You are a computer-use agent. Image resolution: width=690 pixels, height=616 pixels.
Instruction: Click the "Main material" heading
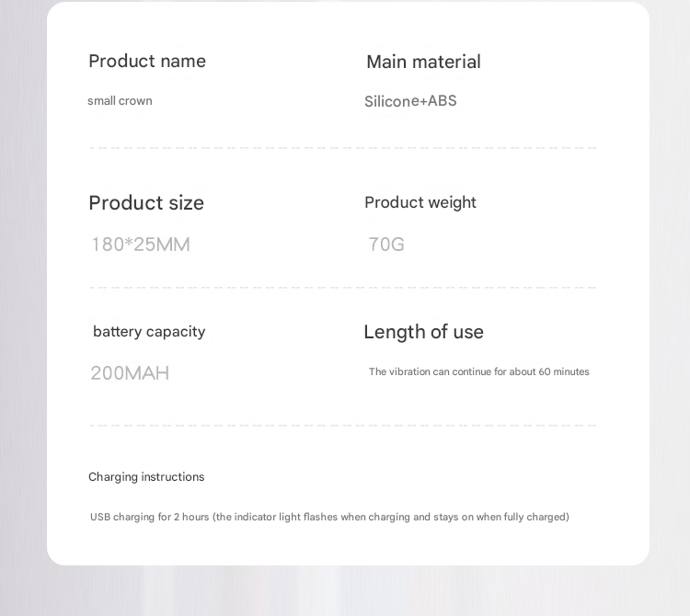point(423,62)
